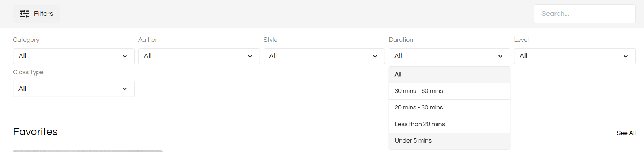Click the Author dropdown chevron arrow
Image resolution: width=644 pixels, height=152 pixels.
(x=250, y=57)
